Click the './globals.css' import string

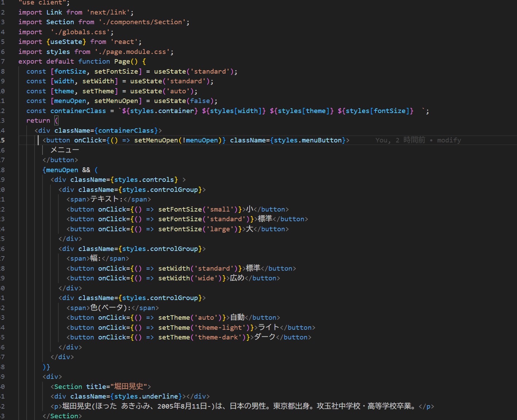(x=82, y=32)
